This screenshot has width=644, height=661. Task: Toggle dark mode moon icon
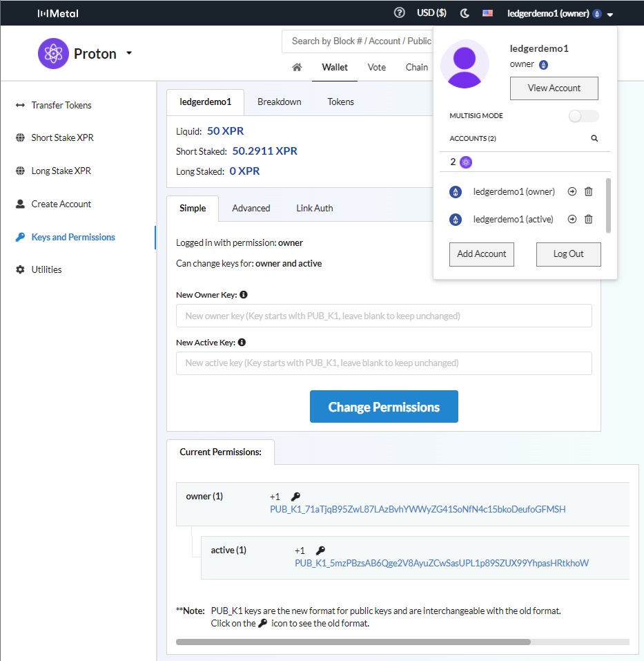(x=465, y=12)
